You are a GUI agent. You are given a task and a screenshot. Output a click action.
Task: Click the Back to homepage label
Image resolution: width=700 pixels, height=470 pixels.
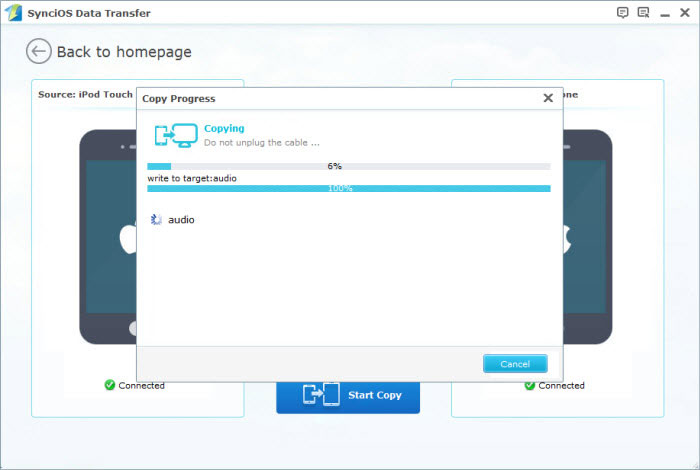[x=124, y=52]
